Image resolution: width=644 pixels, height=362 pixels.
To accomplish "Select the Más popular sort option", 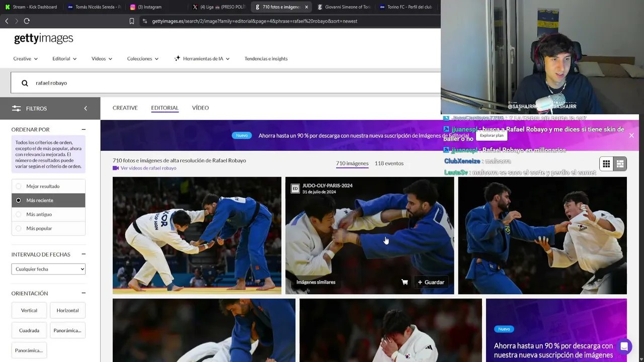I will (48, 228).
